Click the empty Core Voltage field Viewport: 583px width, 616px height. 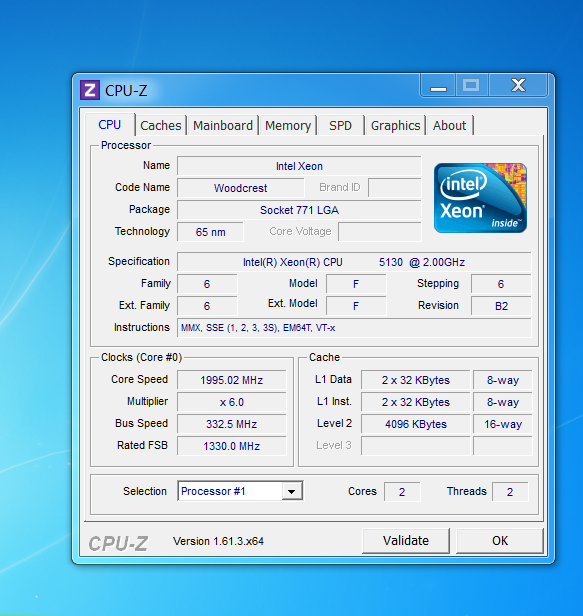(x=380, y=232)
